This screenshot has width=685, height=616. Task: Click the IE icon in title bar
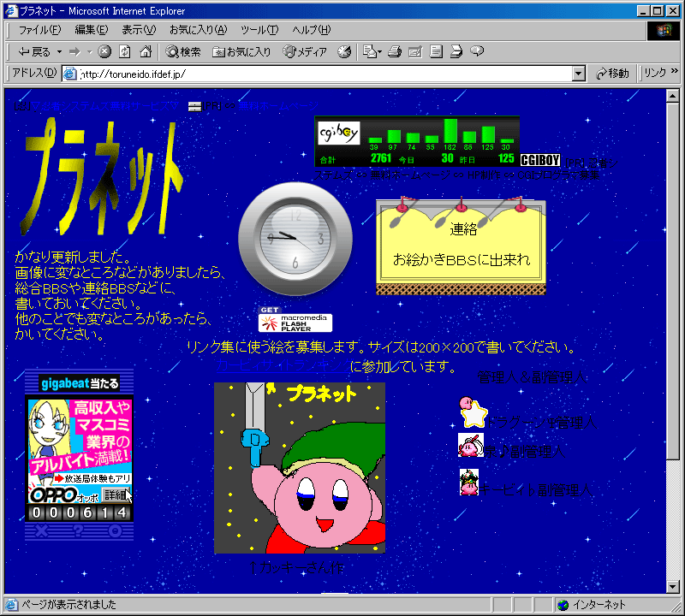(11, 11)
